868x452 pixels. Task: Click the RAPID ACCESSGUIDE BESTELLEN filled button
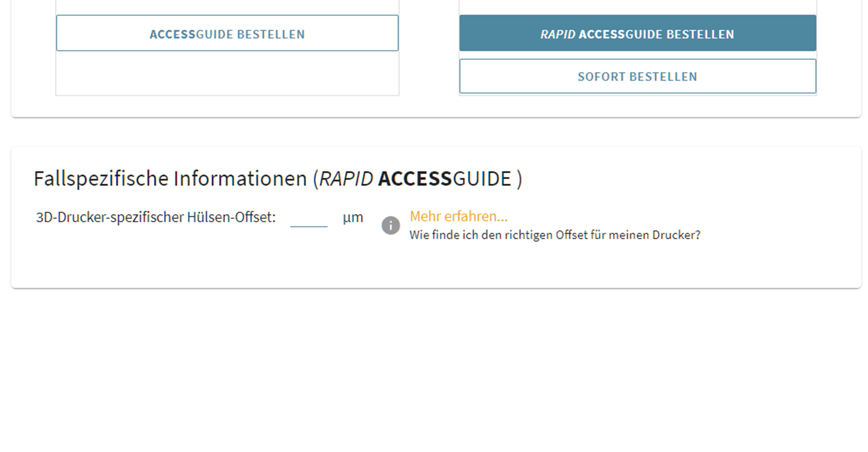click(637, 33)
